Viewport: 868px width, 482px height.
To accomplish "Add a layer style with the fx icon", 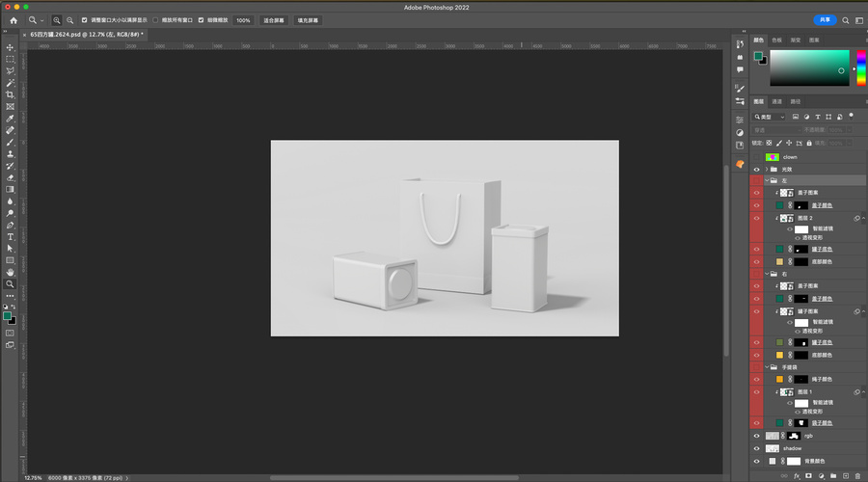I will point(797,476).
